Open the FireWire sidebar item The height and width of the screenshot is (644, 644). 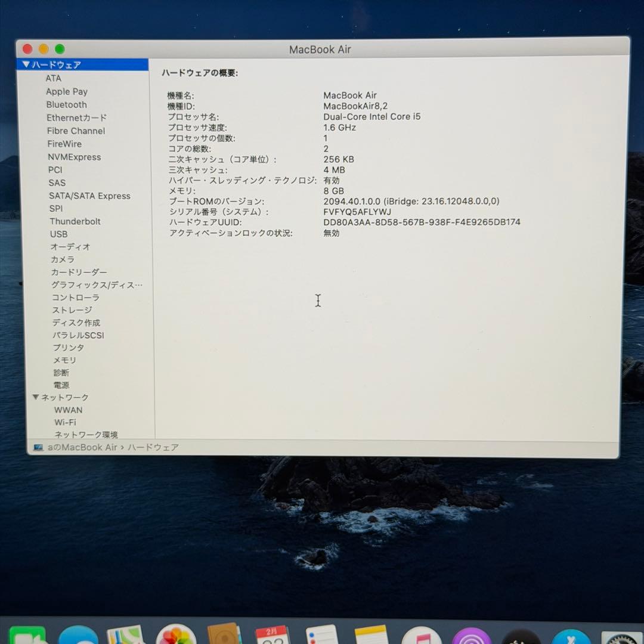[64, 144]
